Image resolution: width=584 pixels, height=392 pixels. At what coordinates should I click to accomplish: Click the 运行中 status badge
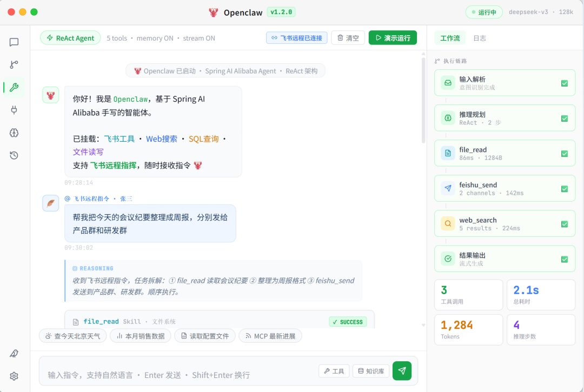[x=484, y=12]
